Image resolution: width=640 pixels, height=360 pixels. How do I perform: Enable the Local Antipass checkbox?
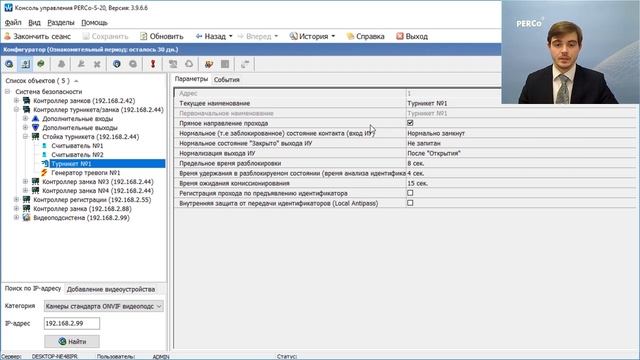click(410, 203)
